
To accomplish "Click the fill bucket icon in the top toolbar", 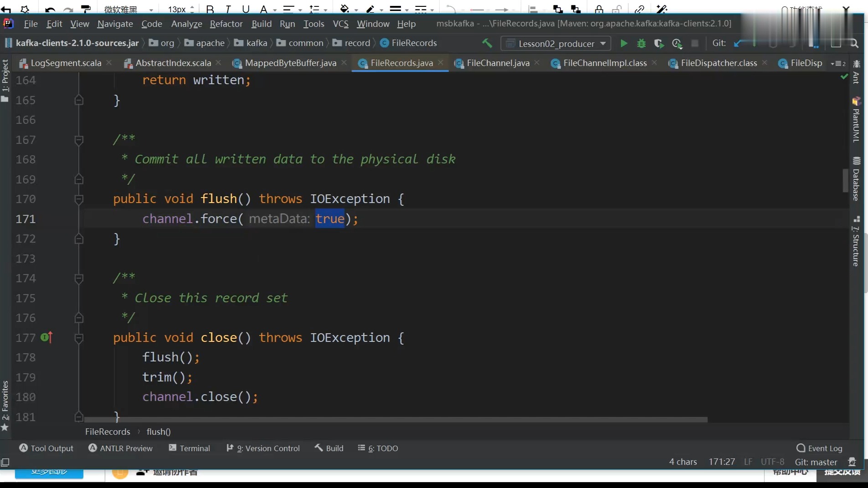I will 345,9.
